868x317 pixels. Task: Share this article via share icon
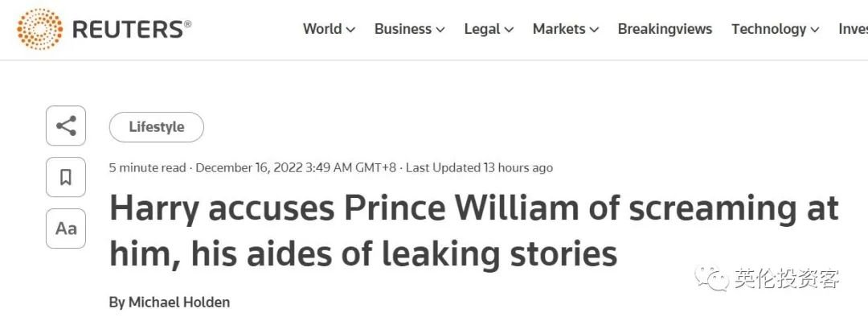coord(66,126)
